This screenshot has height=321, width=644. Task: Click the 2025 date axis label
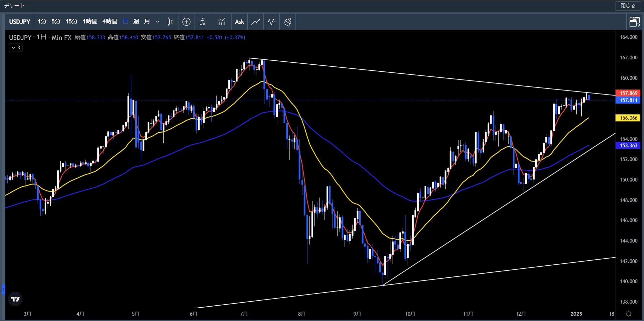coord(576,314)
